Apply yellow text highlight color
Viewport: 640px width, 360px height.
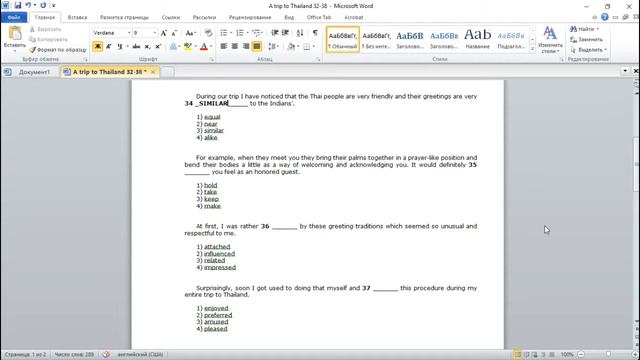click(x=187, y=47)
